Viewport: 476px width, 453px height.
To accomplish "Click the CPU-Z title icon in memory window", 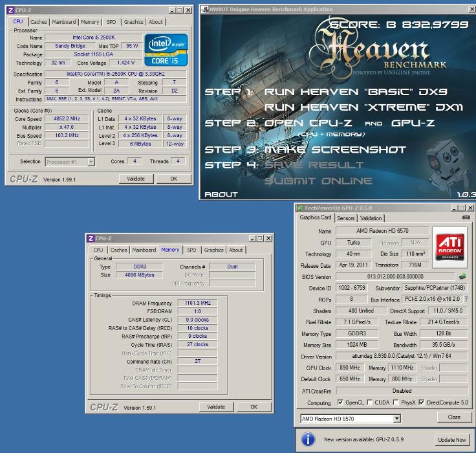I will pyautogui.click(x=91, y=238).
